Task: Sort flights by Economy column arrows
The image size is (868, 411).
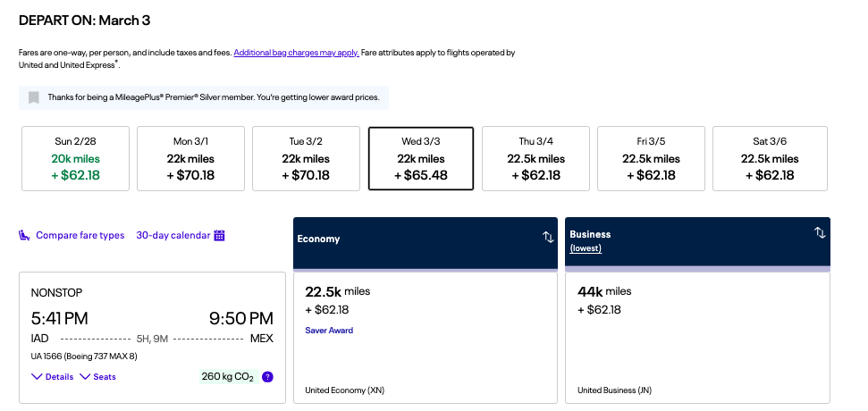Action: (x=548, y=238)
